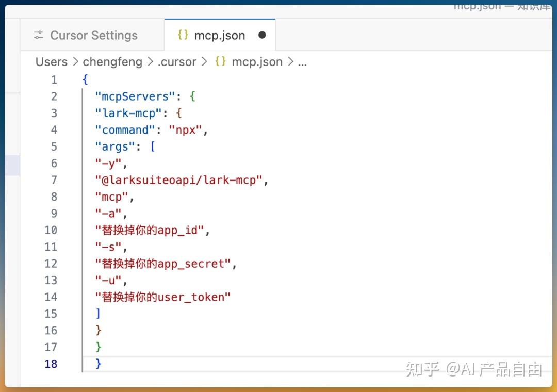
Task: Click line number 1 in gutter
Action: pos(54,79)
